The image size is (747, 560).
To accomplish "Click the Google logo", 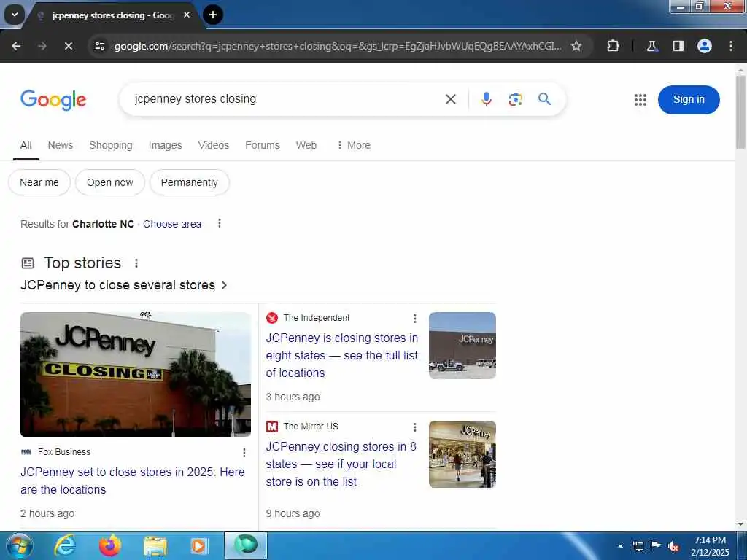I will [53, 99].
